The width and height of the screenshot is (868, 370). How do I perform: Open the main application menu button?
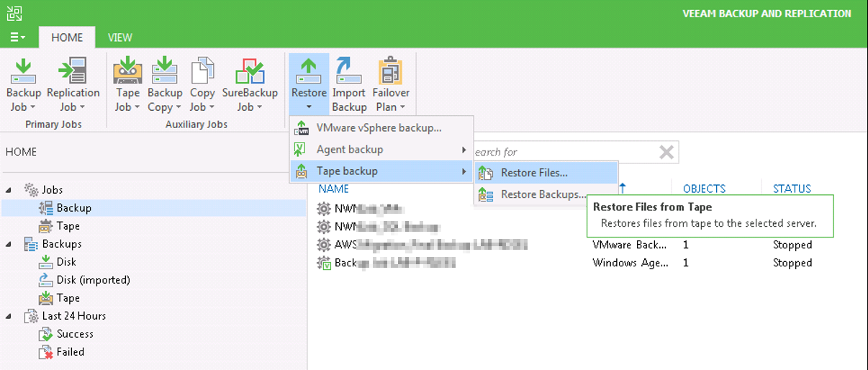point(17,37)
